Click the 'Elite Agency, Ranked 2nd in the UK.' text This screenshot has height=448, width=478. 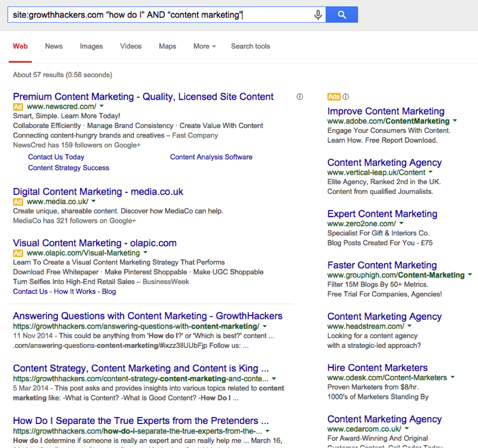pyautogui.click(x=384, y=182)
